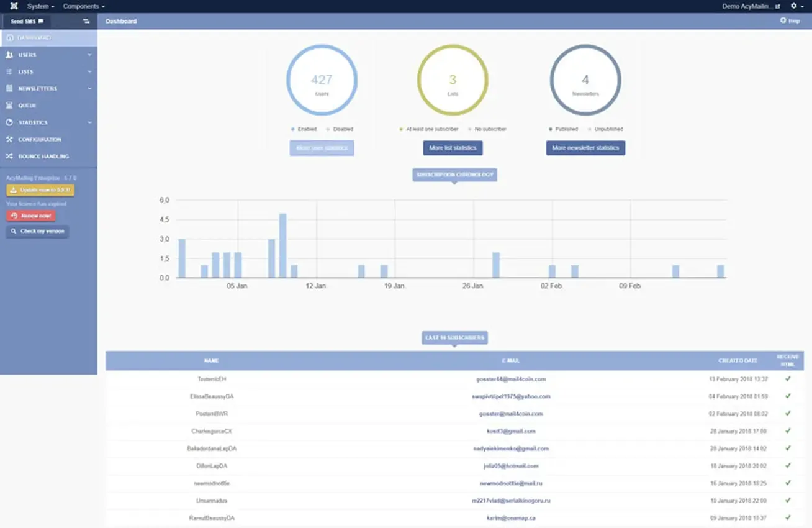Toggle the Disabled users legend dot
This screenshot has height=528, width=812.
point(328,129)
